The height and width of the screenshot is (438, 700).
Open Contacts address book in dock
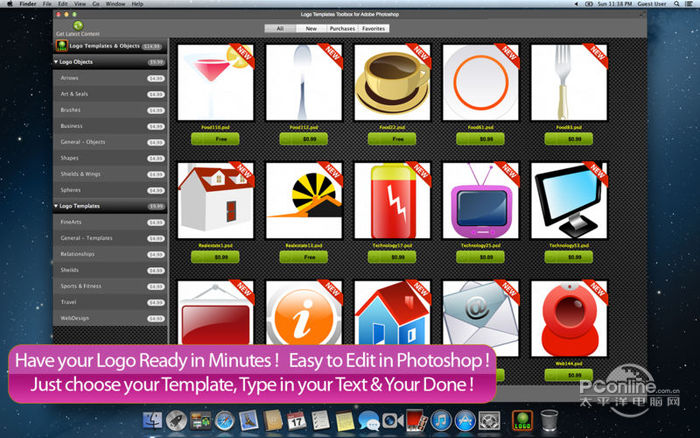273,420
